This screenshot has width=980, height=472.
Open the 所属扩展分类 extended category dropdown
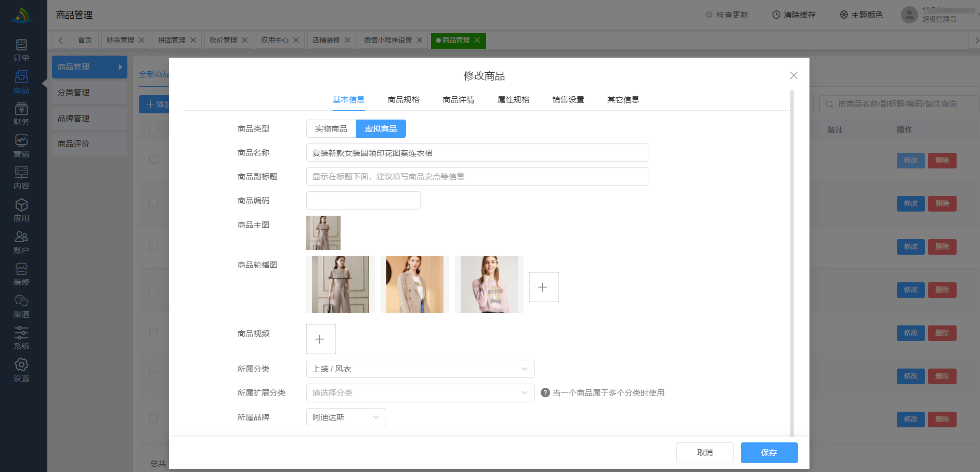pos(420,393)
